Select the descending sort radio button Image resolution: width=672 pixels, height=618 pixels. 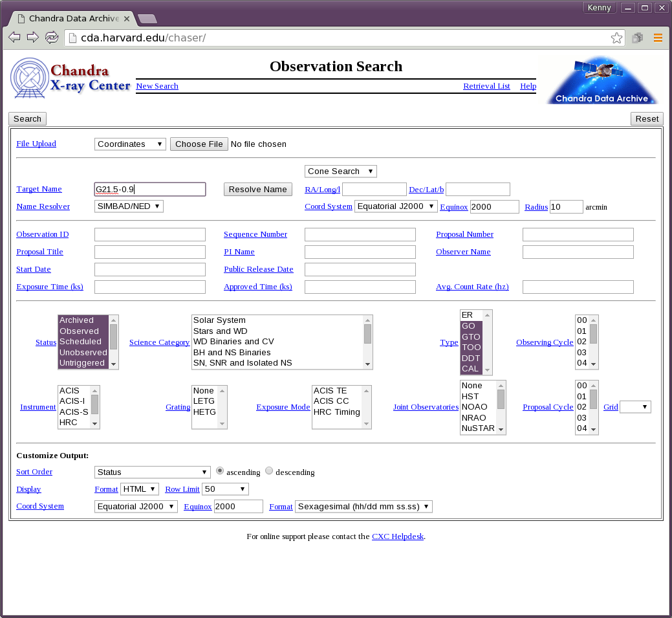270,471
